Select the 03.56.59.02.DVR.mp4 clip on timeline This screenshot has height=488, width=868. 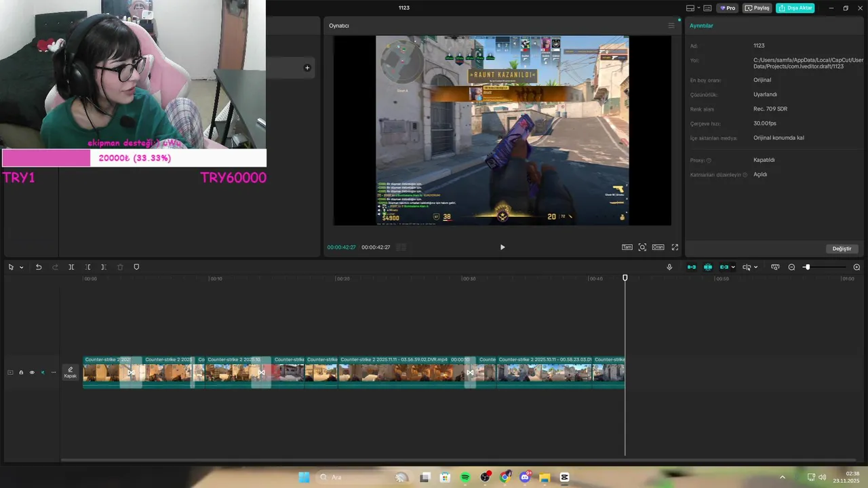pyautogui.click(x=401, y=371)
